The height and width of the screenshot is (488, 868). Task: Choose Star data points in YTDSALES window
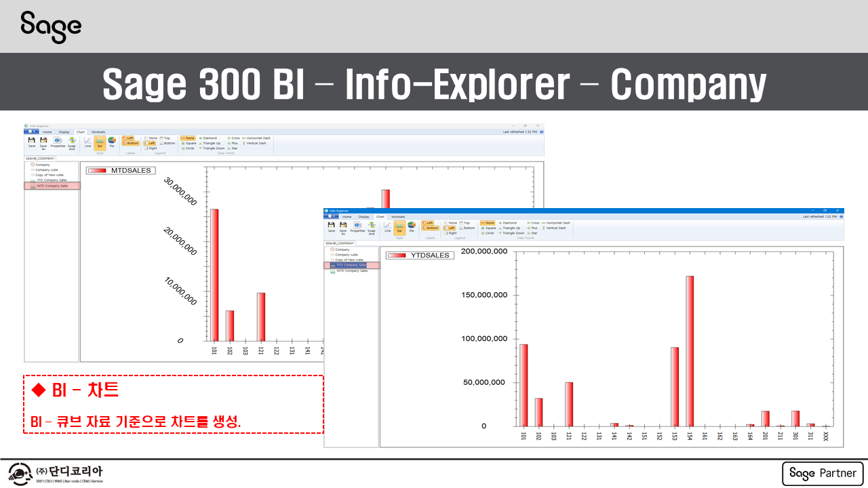click(533, 233)
